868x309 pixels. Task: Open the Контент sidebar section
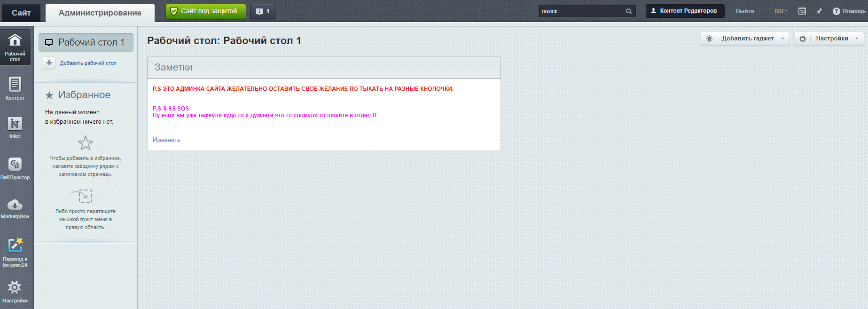[15, 89]
